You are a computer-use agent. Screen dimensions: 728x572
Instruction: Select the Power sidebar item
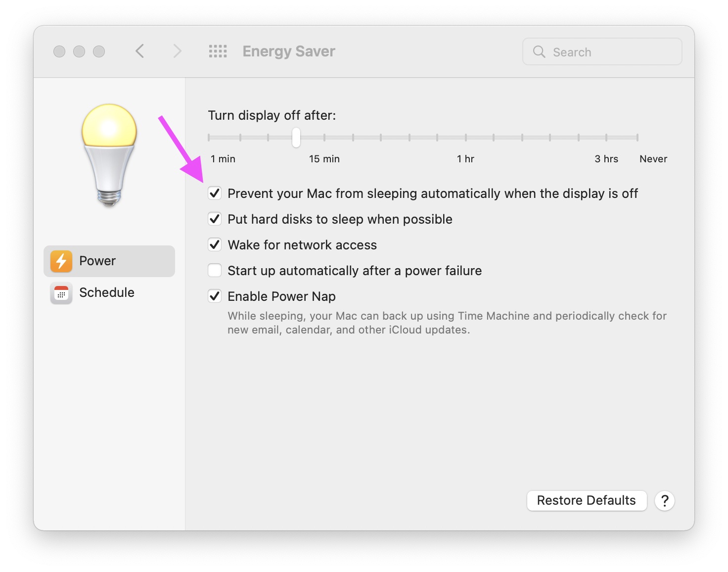tap(109, 261)
